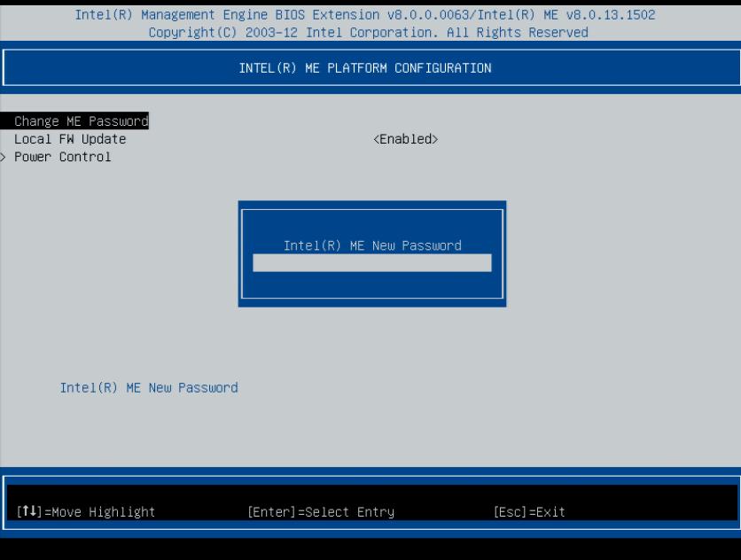
Task: Click the help description text below the dialog
Action: click(148, 387)
